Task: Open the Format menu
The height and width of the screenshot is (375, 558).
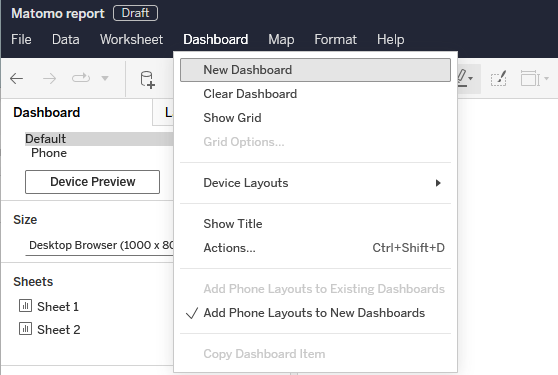Action: [336, 39]
